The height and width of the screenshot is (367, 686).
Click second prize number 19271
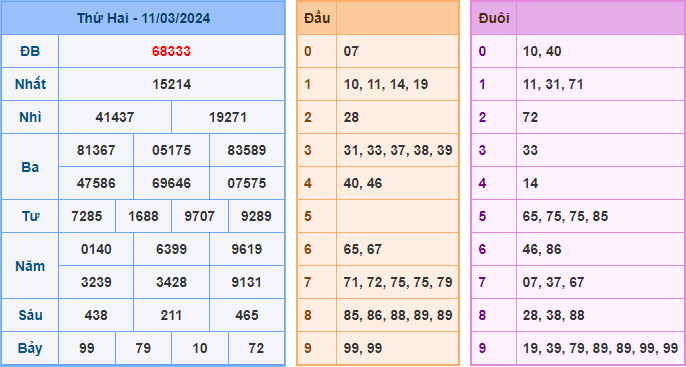click(x=228, y=117)
